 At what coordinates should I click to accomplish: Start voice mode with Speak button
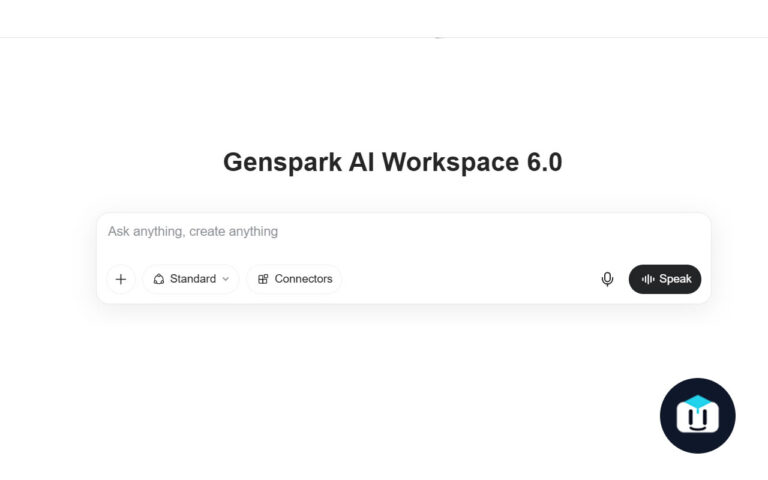tap(665, 279)
